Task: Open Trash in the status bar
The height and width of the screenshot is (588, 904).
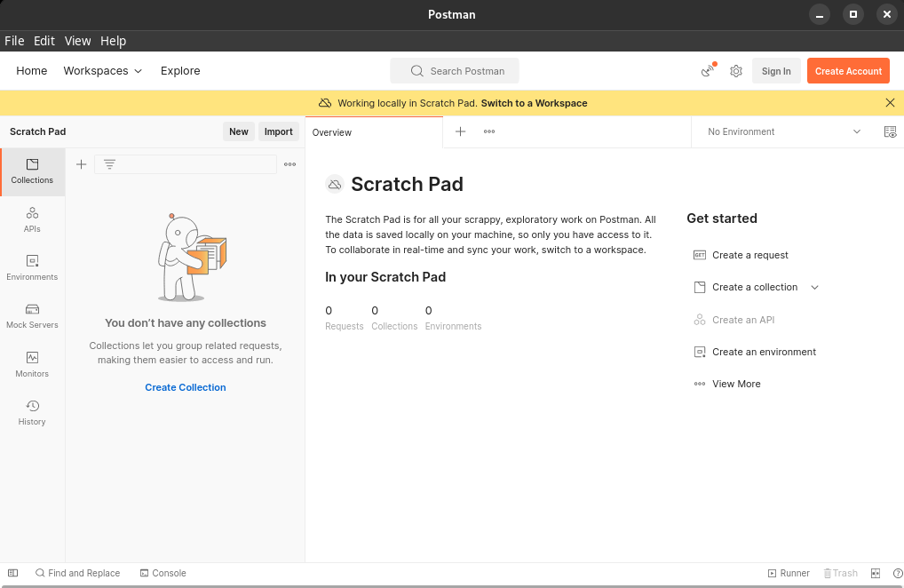Action: pyautogui.click(x=841, y=573)
